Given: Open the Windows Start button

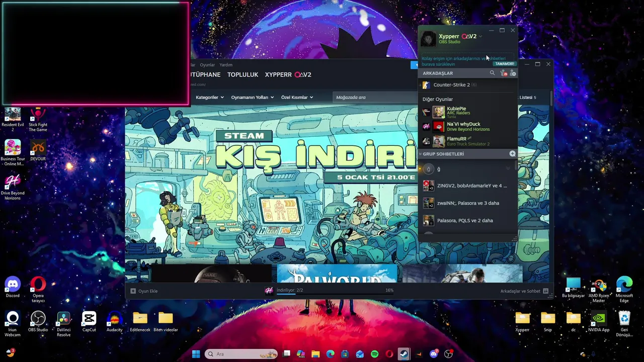Looking at the screenshot, I should (x=196, y=354).
